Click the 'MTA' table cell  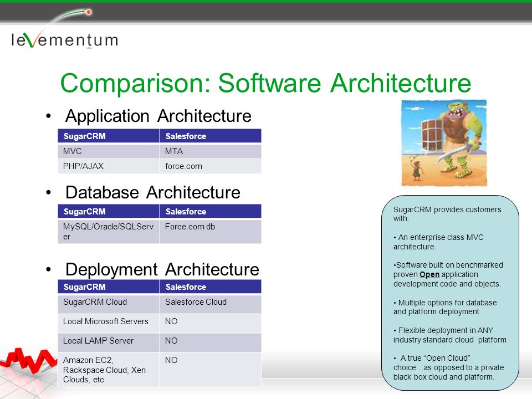point(211,151)
